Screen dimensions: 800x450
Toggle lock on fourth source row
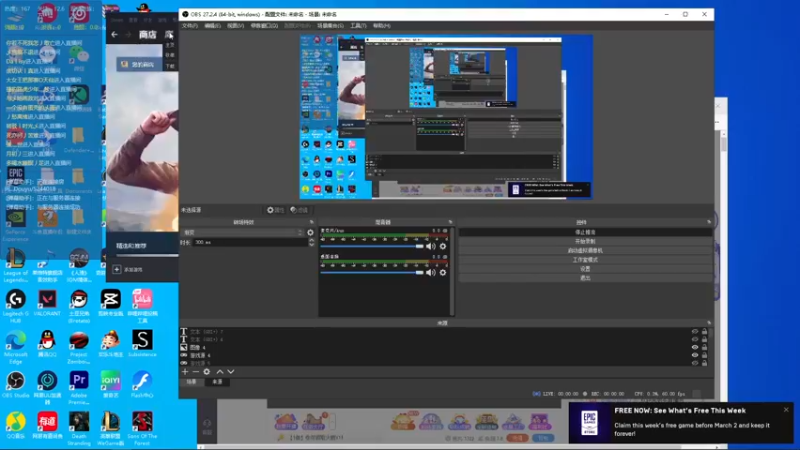click(705, 355)
